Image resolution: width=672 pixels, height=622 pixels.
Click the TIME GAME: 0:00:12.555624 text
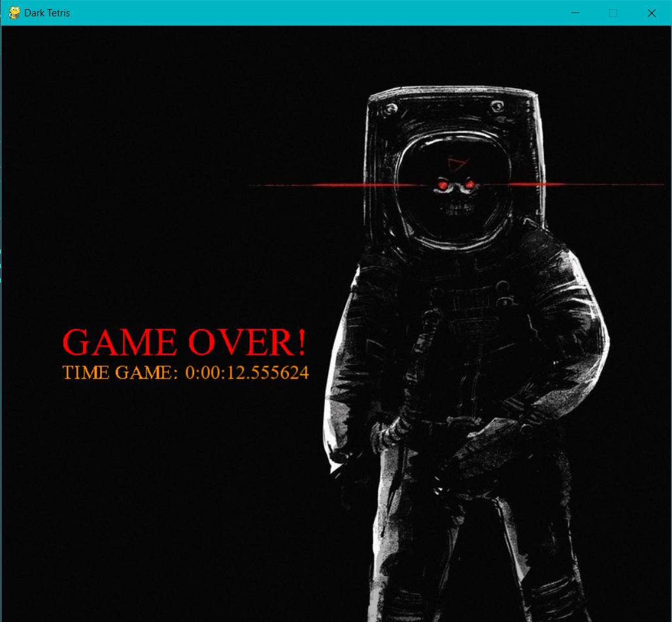click(186, 373)
